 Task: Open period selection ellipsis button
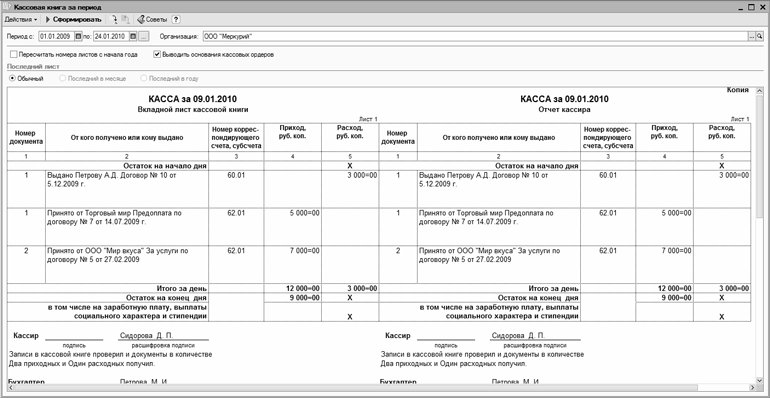coord(143,36)
